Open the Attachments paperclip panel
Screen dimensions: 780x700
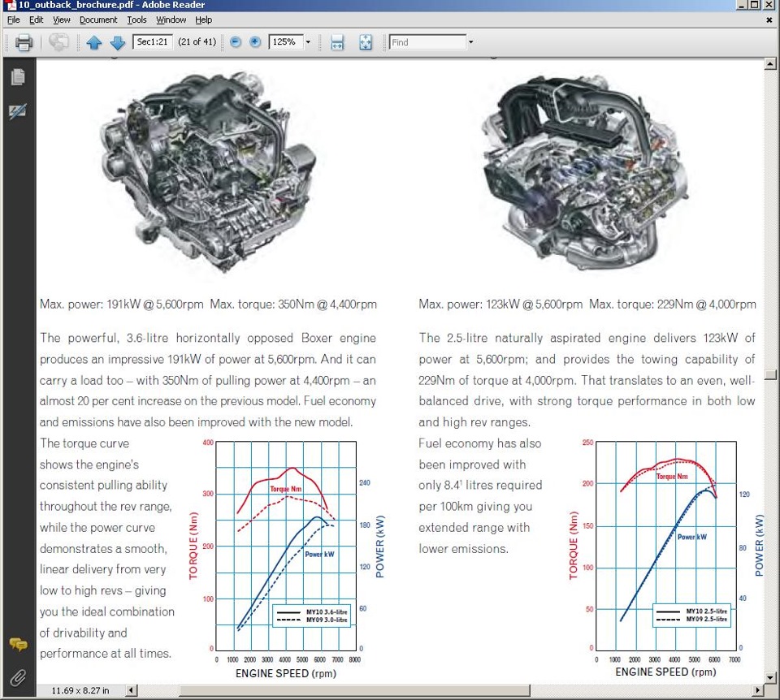18,677
